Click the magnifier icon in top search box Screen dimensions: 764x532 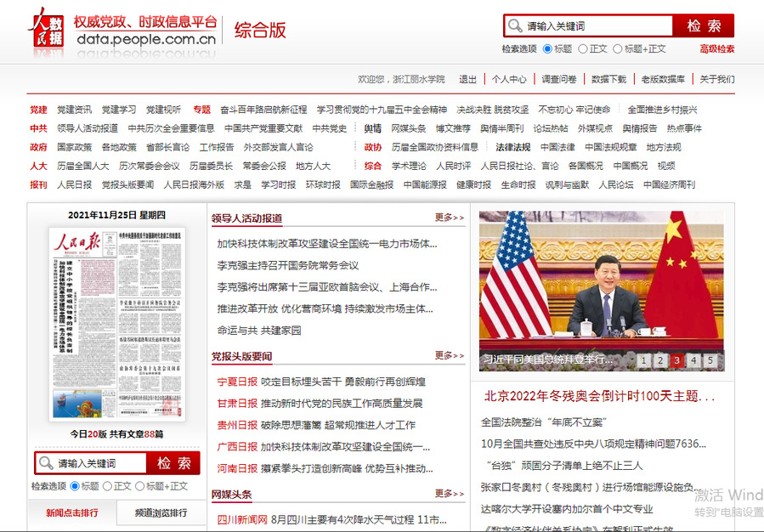[x=514, y=25]
